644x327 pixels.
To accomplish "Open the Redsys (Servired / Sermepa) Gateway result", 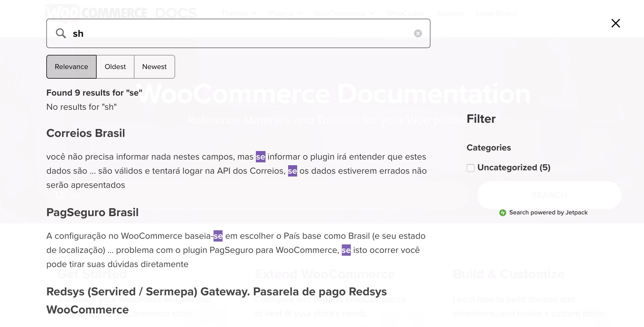I will tap(217, 300).
